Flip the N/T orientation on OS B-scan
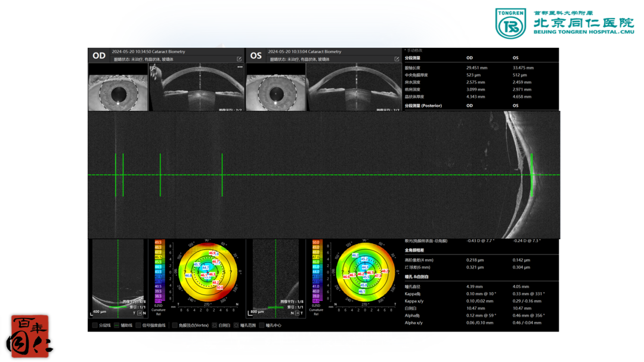644x362 pixels. (x=296, y=313)
